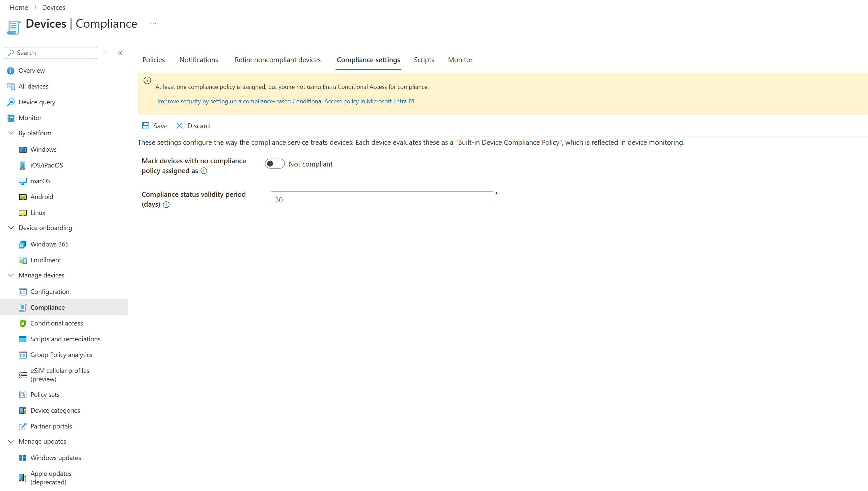Click the Save disk icon
Image resolution: width=868 pixels, height=491 pixels.
[x=146, y=126]
